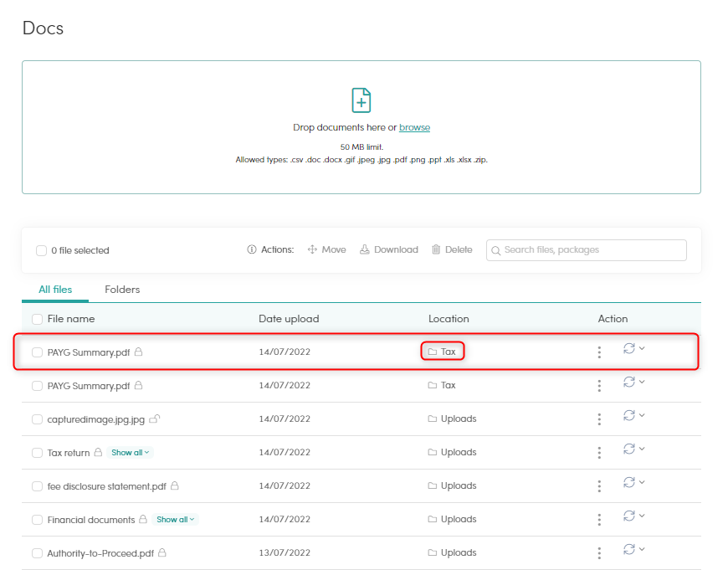Click the browse link in the drop zone
Viewport: 728px width, 570px height.
414,127
